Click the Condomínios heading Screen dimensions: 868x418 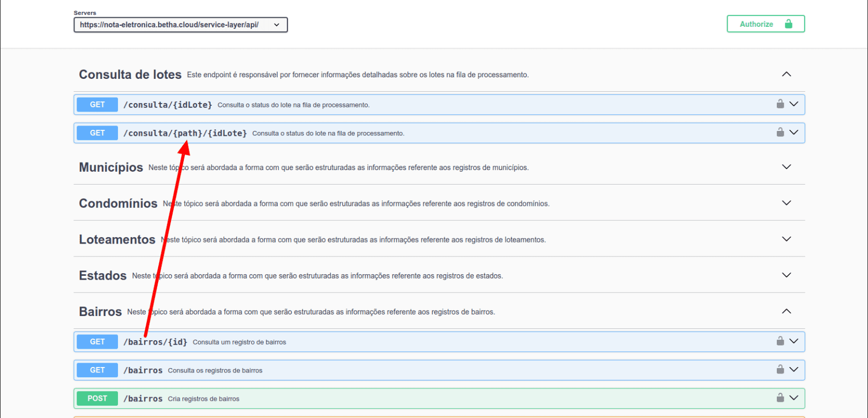coord(118,203)
